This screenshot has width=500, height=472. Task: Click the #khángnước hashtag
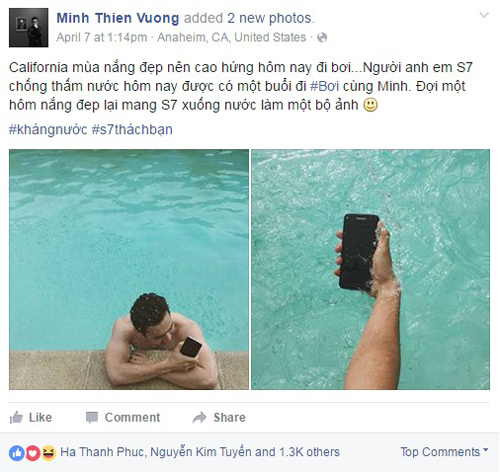pyautogui.click(x=48, y=129)
